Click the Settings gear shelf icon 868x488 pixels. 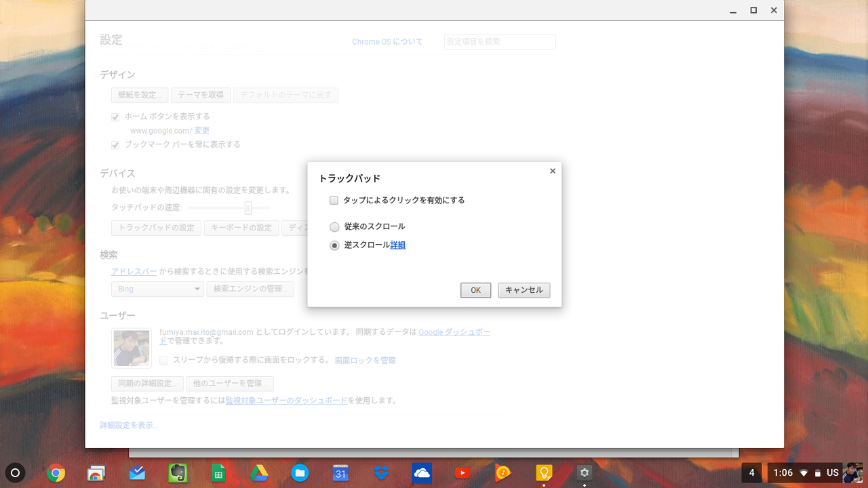coord(585,473)
